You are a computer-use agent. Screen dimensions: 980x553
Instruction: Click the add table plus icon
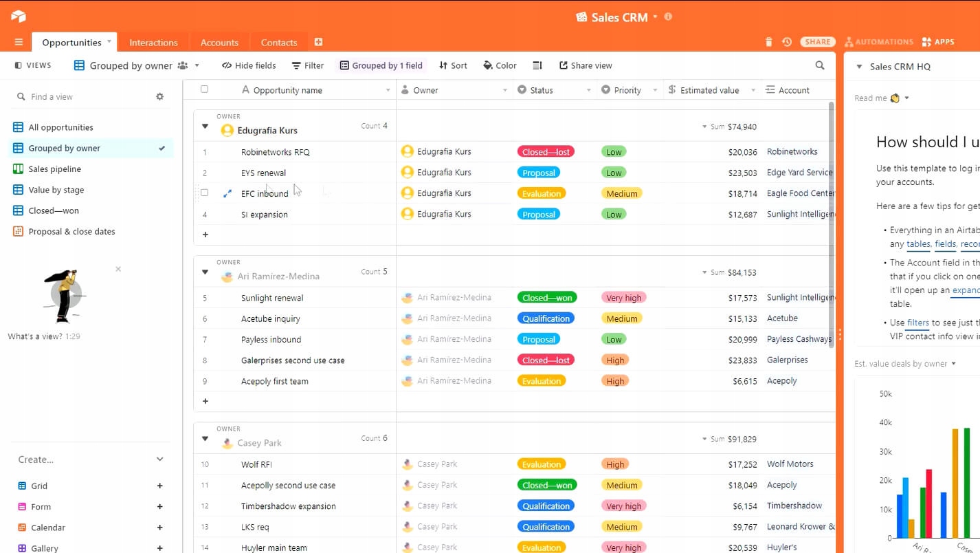point(318,42)
